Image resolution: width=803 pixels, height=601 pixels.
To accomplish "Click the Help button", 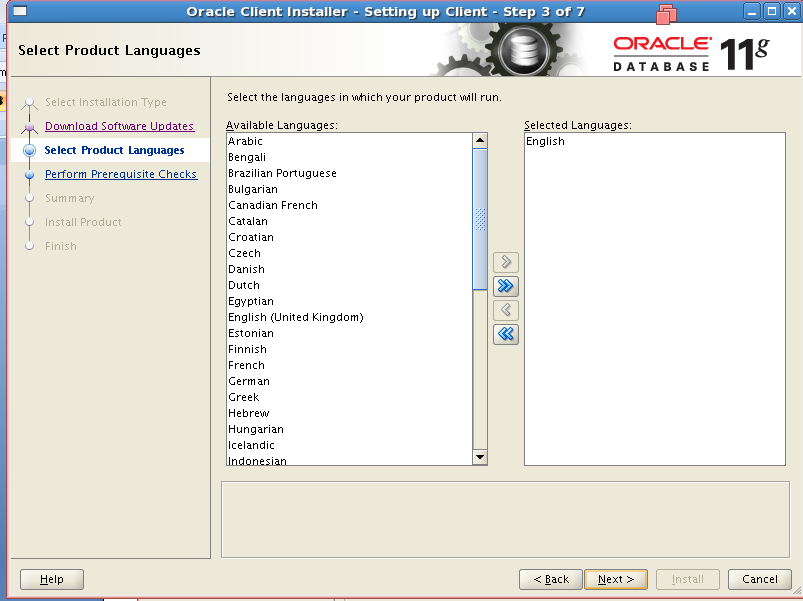I will tap(52, 579).
